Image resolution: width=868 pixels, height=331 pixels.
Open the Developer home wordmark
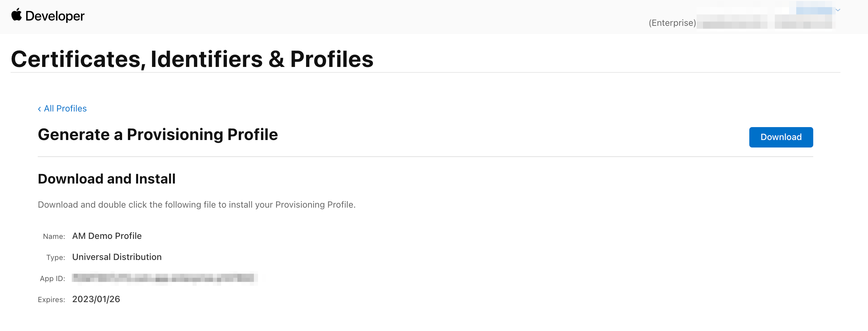55,16
